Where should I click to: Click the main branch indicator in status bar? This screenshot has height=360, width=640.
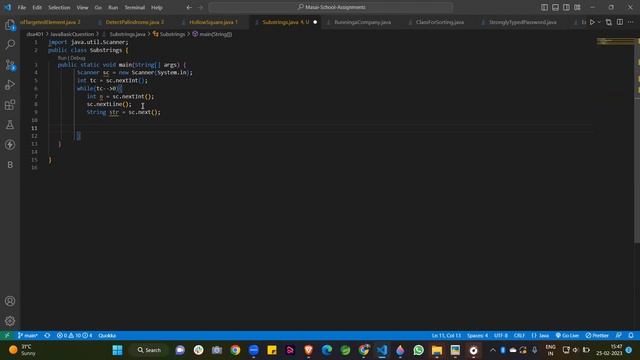27,335
